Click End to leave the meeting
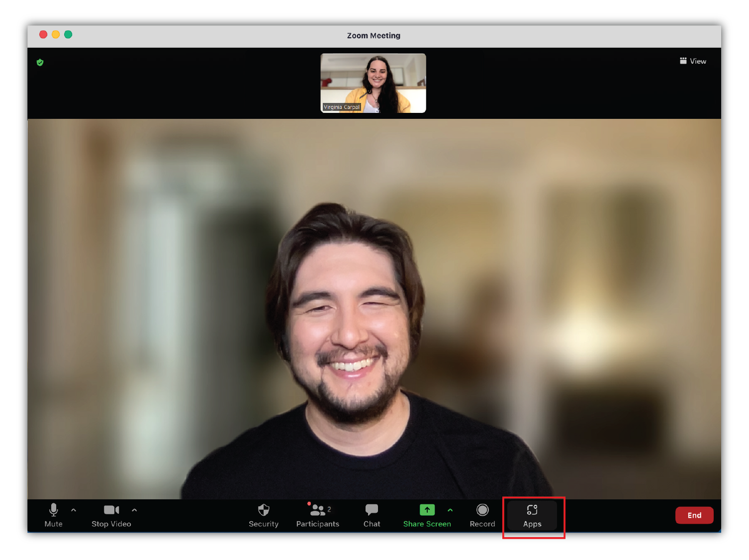 click(694, 515)
